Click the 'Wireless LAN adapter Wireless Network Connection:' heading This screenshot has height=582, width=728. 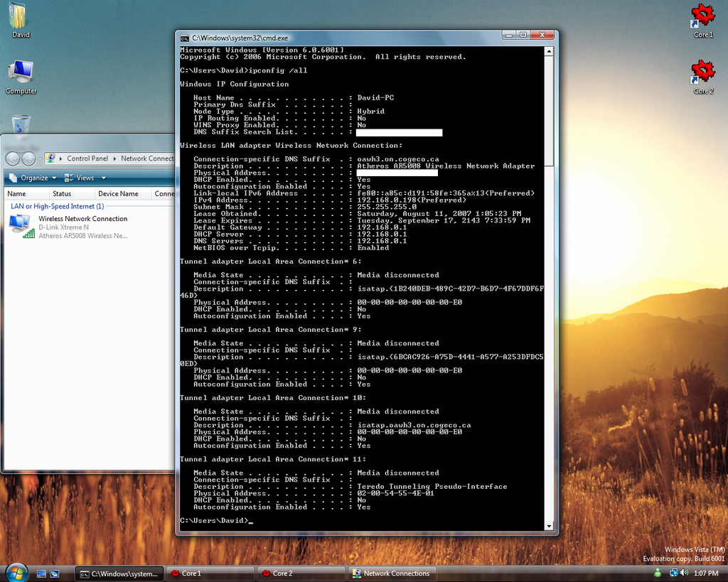[291, 145]
